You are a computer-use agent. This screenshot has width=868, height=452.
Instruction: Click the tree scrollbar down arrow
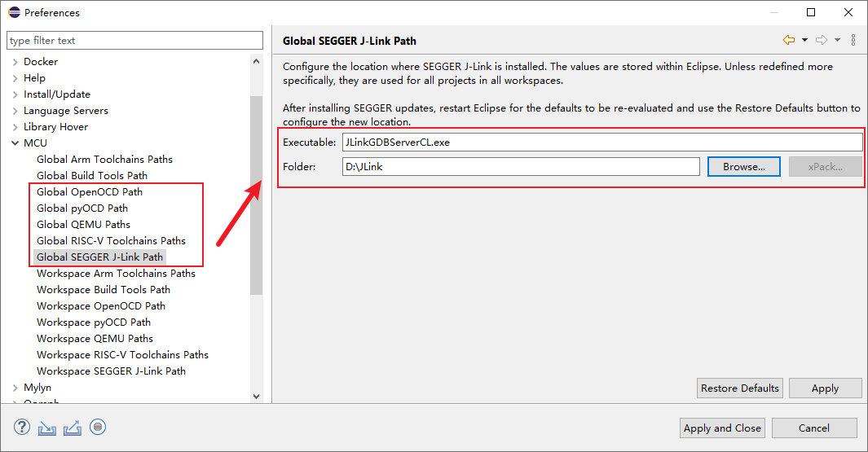pyautogui.click(x=256, y=396)
